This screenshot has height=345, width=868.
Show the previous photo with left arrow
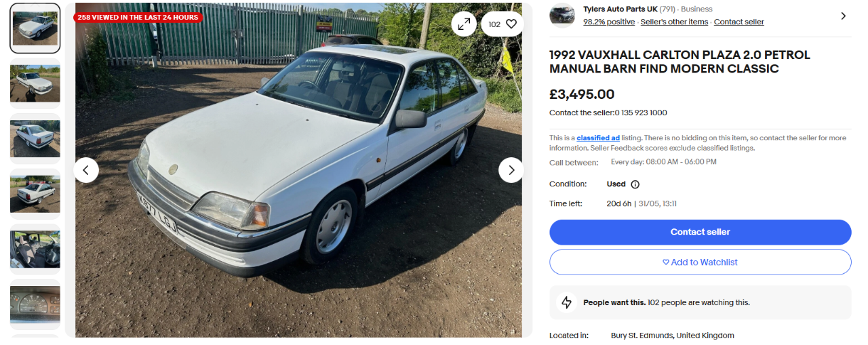tap(86, 170)
